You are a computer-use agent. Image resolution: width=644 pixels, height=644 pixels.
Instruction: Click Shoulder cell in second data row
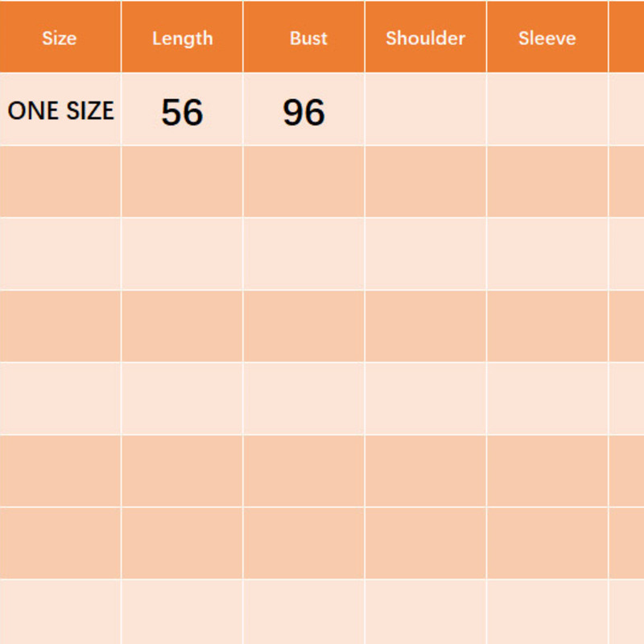click(x=426, y=182)
